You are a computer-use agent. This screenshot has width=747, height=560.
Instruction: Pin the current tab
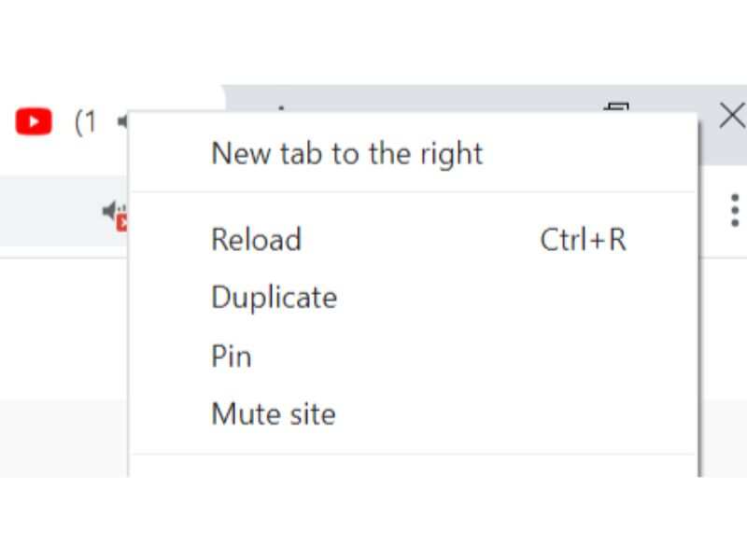pyautogui.click(x=231, y=356)
